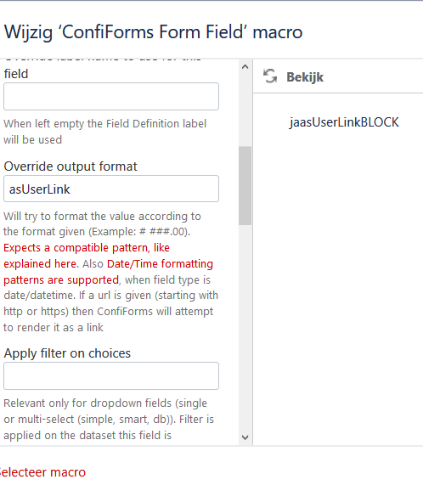The height and width of the screenshot is (485, 423).
Task: Open the Selecteer macro link
Action: click(42, 472)
